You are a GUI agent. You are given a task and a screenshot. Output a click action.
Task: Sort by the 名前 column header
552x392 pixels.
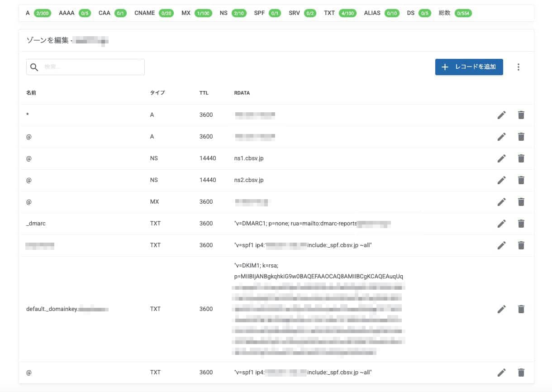tap(31, 93)
